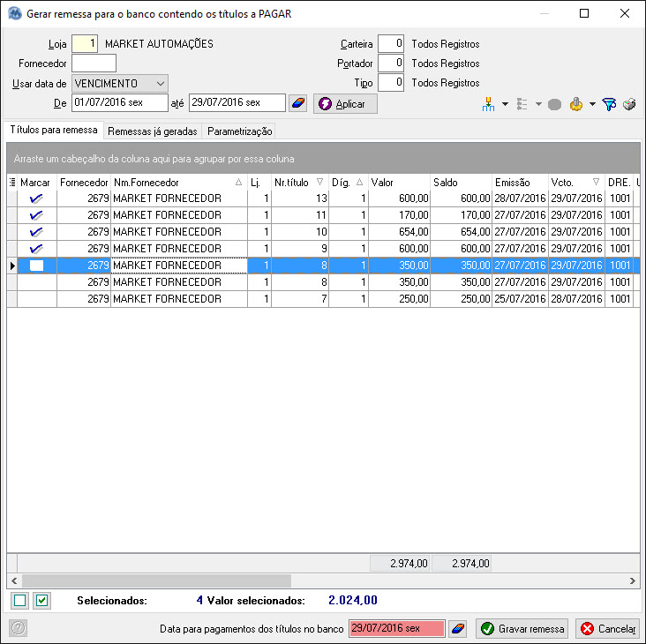Click the gray circle toolbar icon
Image resolution: width=646 pixels, height=644 pixels.
point(554,105)
